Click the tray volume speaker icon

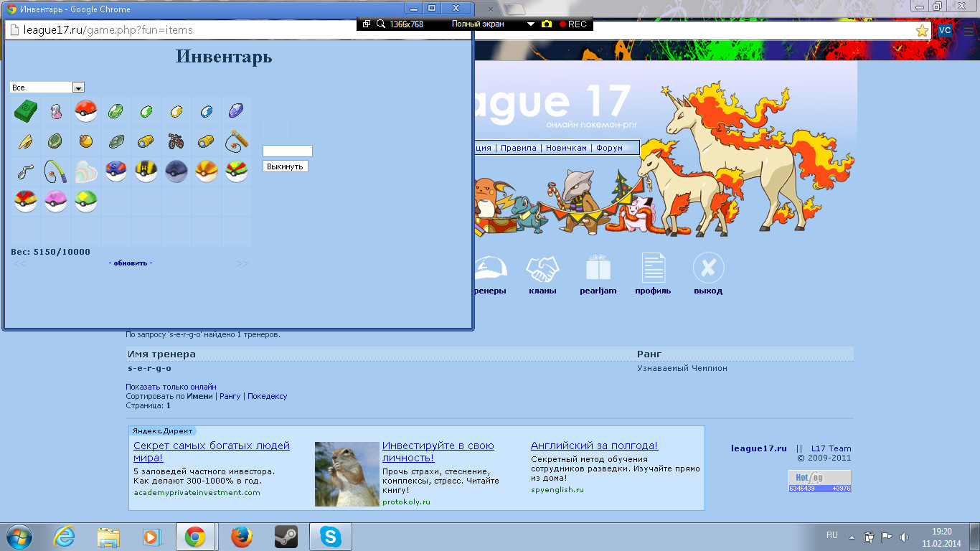[x=904, y=537]
